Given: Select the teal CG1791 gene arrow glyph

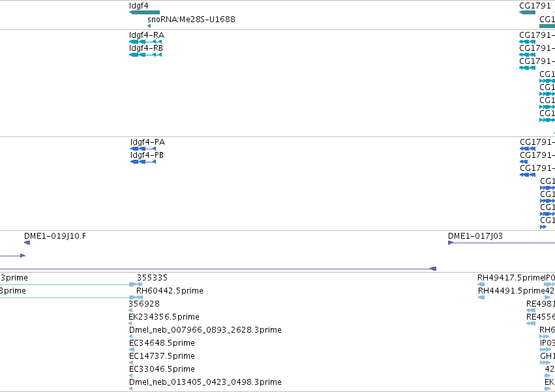Looking at the screenshot, I should click(x=527, y=12).
